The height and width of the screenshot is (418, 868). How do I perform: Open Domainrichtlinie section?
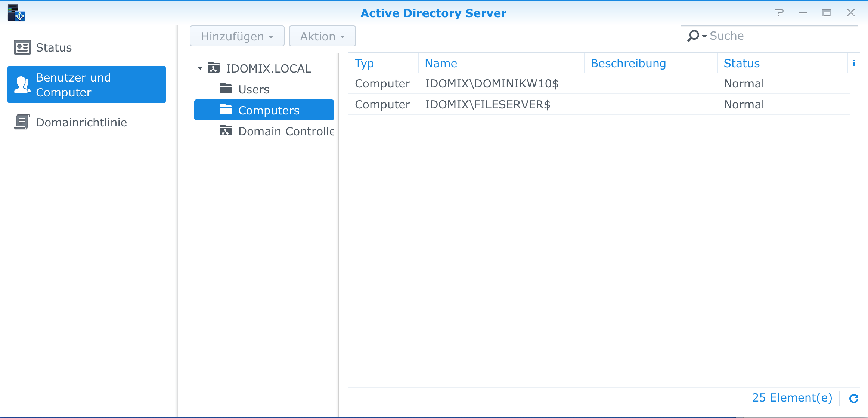click(87, 122)
